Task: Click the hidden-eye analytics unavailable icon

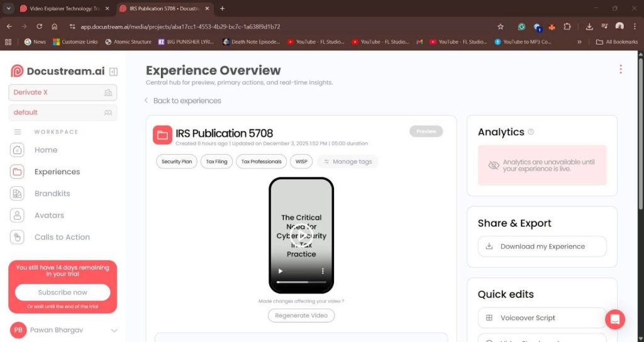Action: click(x=493, y=165)
